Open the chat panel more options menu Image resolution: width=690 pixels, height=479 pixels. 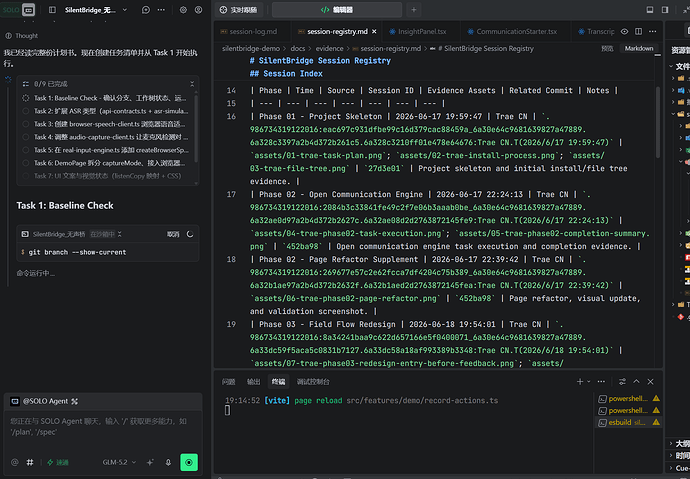click(x=161, y=10)
